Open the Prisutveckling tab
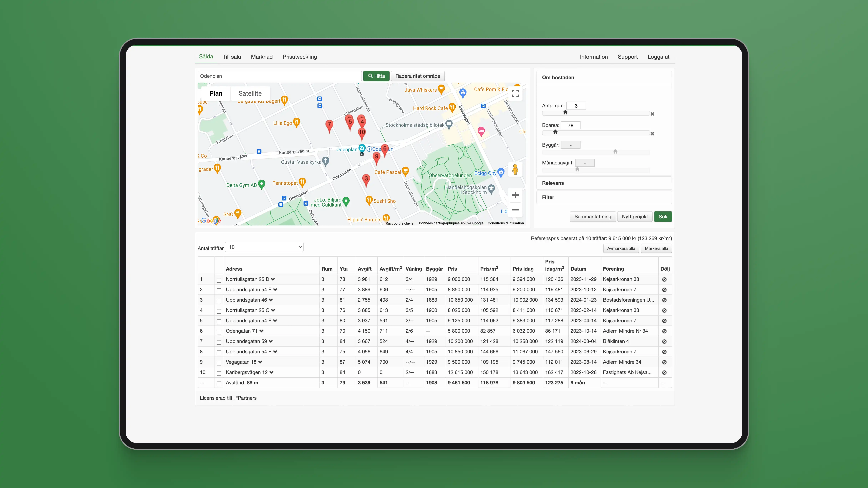Screen dimensions: 868x488 coord(300,57)
